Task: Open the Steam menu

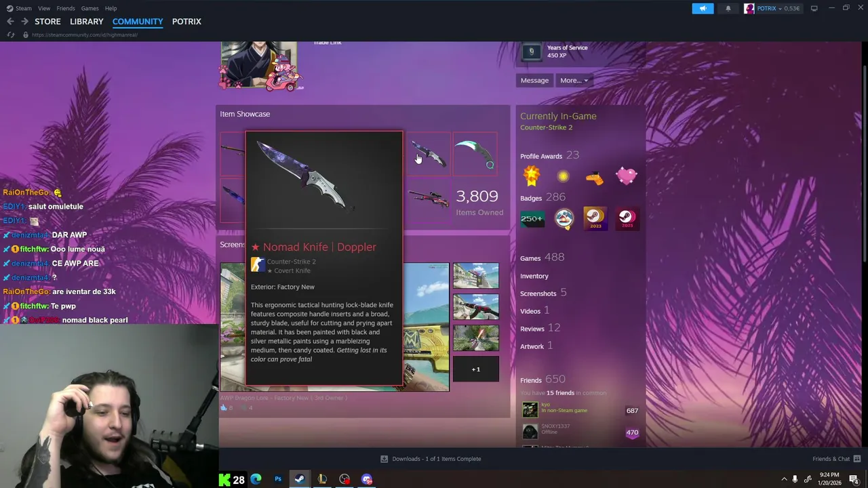Action: tap(19, 8)
